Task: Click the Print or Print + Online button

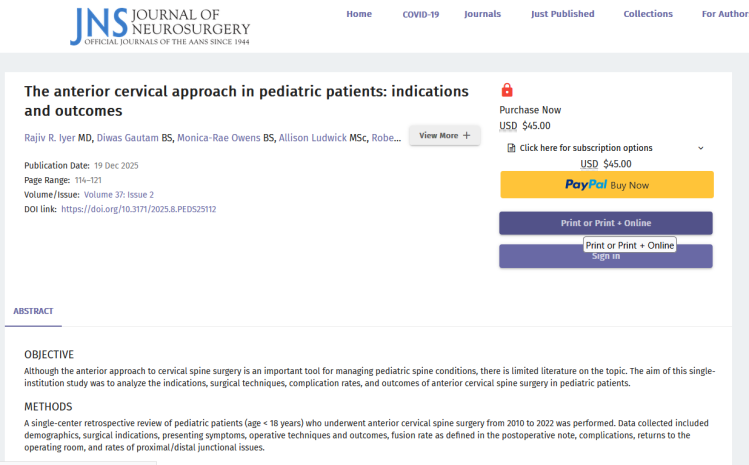Action: coord(606,223)
